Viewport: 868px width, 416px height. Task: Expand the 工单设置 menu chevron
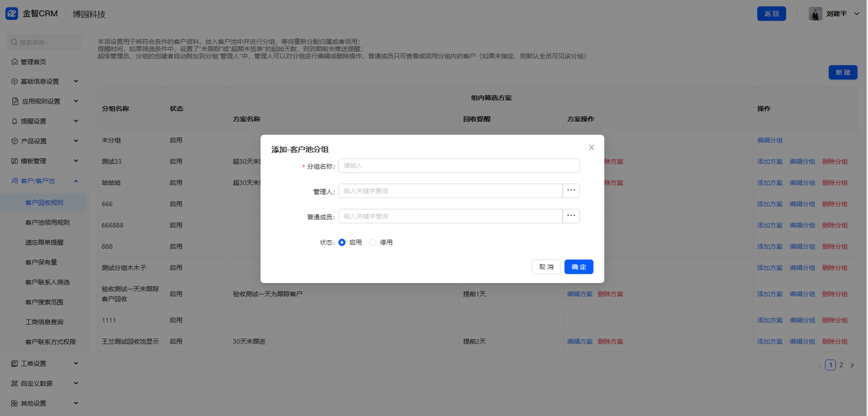point(76,364)
